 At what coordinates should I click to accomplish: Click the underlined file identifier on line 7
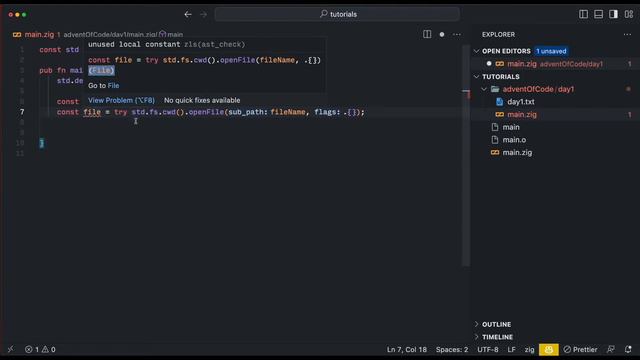92,112
